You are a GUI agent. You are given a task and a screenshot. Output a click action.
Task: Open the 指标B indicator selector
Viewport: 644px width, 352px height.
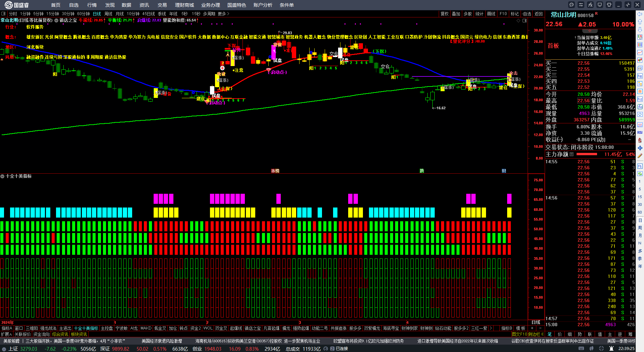506,328
